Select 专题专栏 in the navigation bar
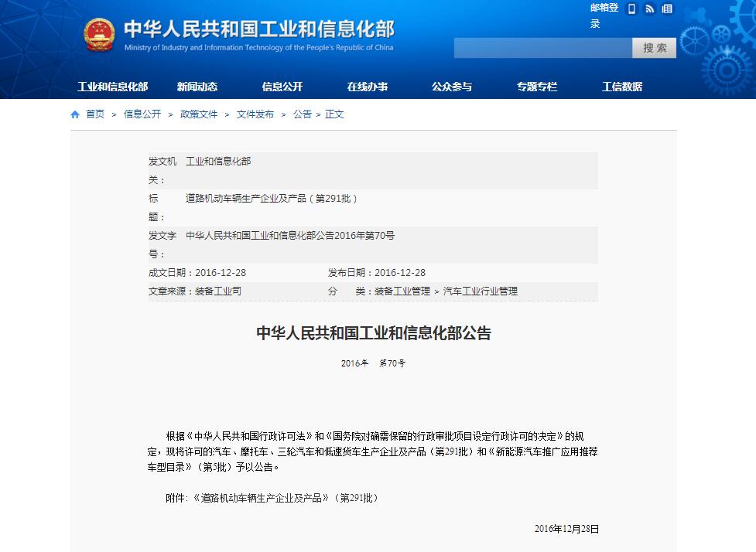The image size is (756, 552). point(536,87)
